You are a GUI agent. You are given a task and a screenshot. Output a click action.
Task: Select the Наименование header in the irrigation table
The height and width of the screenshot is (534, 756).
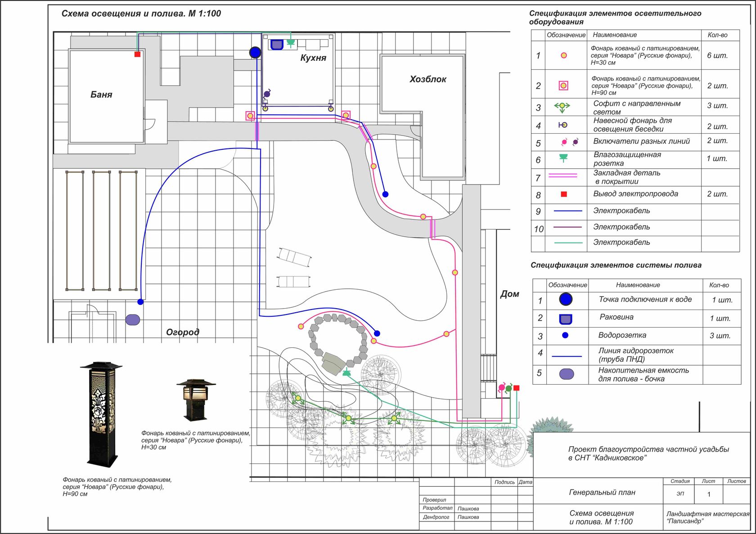coord(638,285)
